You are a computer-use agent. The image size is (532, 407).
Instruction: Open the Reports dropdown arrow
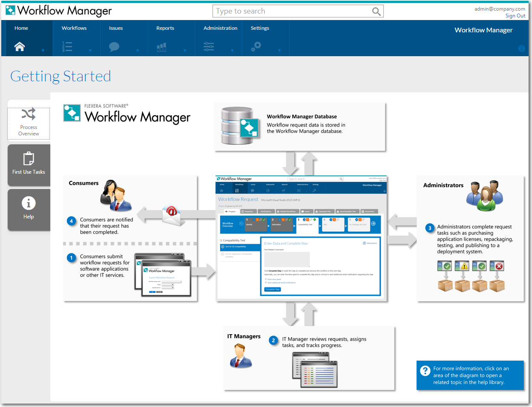click(x=185, y=51)
